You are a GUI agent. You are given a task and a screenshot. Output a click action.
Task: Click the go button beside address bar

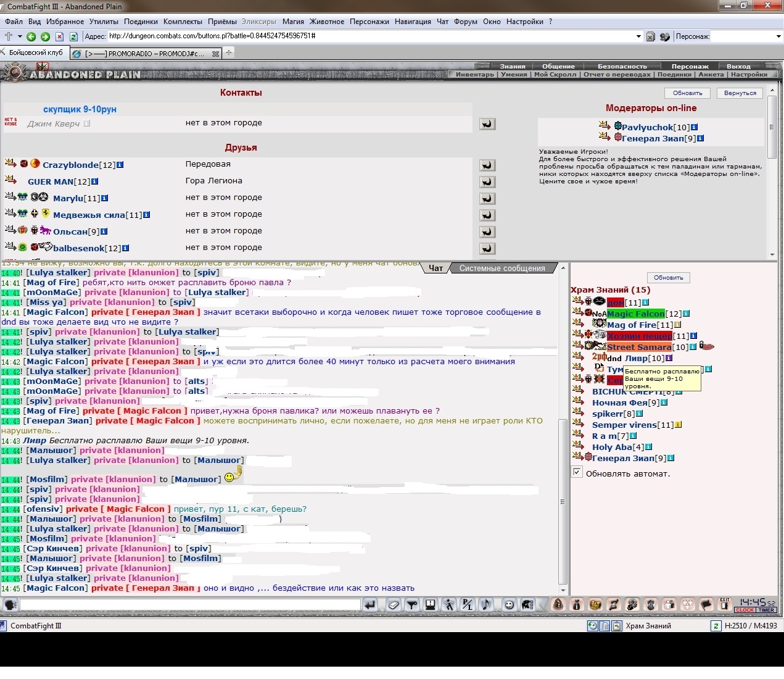pos(650,36)
